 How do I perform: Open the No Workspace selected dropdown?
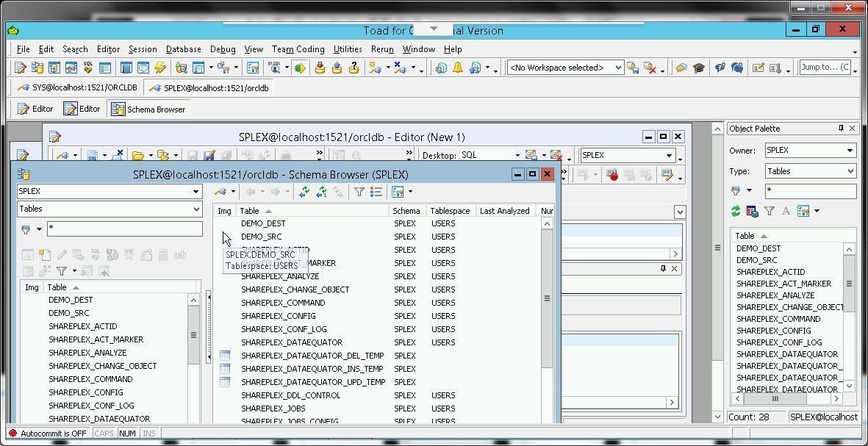[x=618, y=68]
